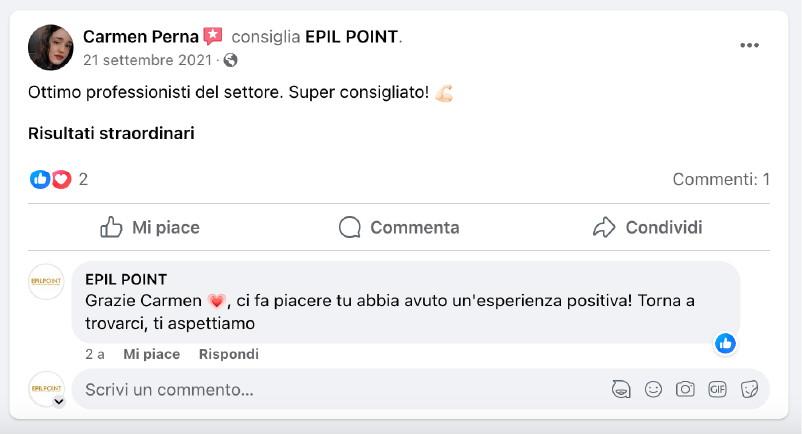The height and width of the screenshot is (434, 802).
Task: Share the post with Condividi
Action: (648, 228)
